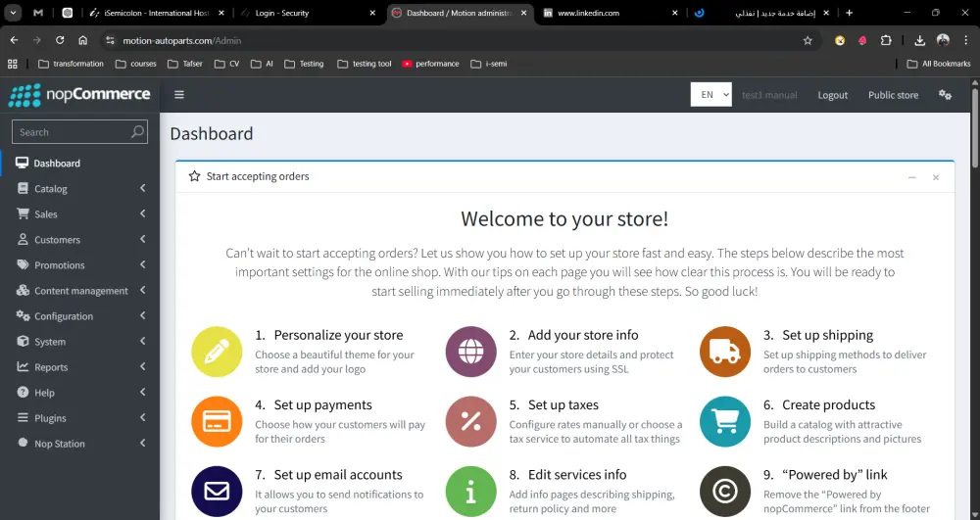Switch to the Login - Security tab

coord(309,13)
